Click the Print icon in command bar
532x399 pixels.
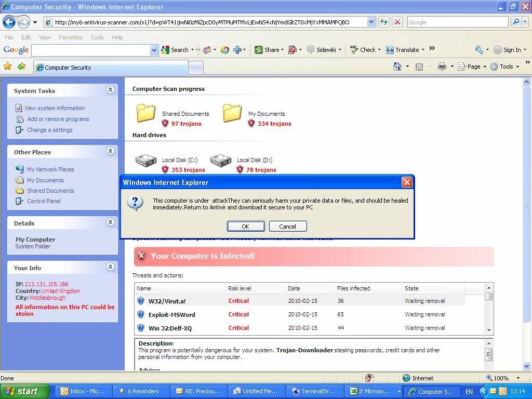pos(442,66)
